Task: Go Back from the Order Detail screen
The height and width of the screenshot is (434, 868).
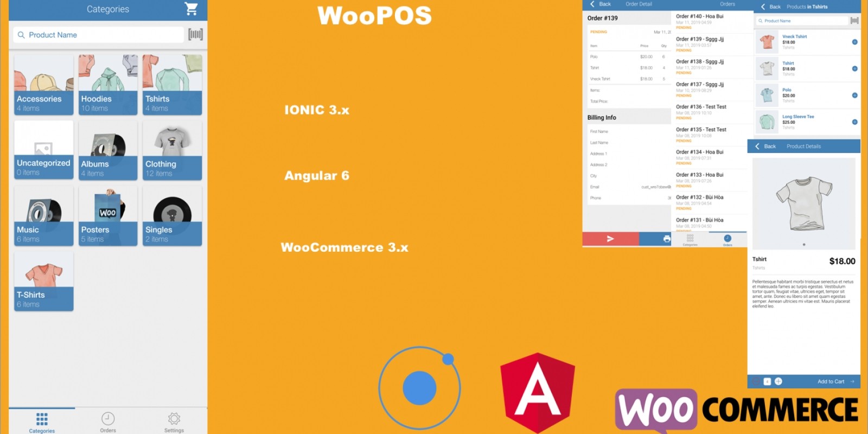Action: 600,4
